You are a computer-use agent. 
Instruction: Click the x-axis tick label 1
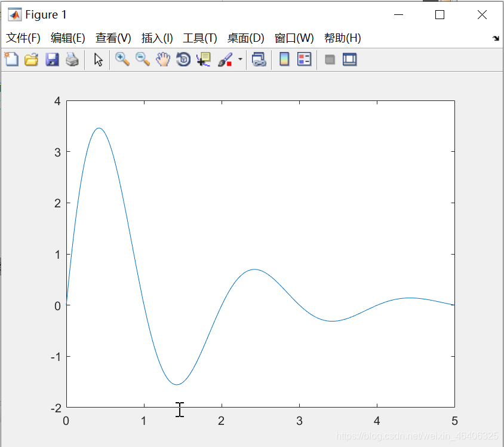pyautogui.click(x=144, y=421)
